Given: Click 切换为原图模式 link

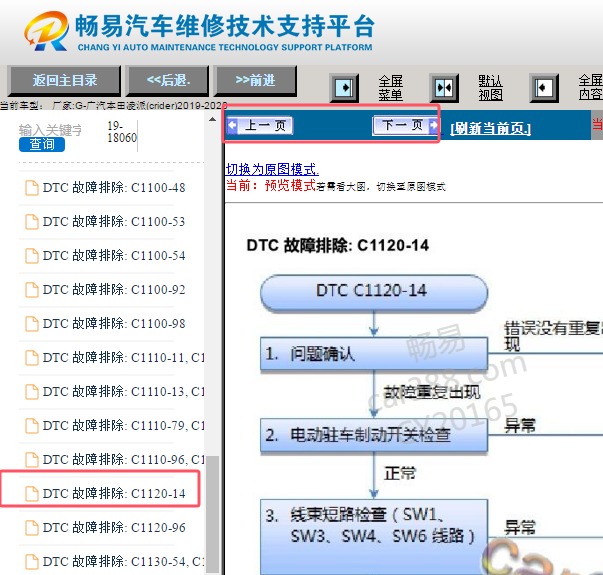Looking at the screenshot, I should (272, 169).
